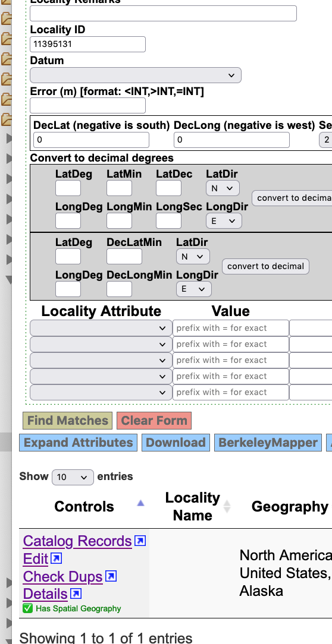The height and width of the screenshot is (644, 332).
Task: Click the bottom 'prefix with = for exact' field
Action: (231, 392)
